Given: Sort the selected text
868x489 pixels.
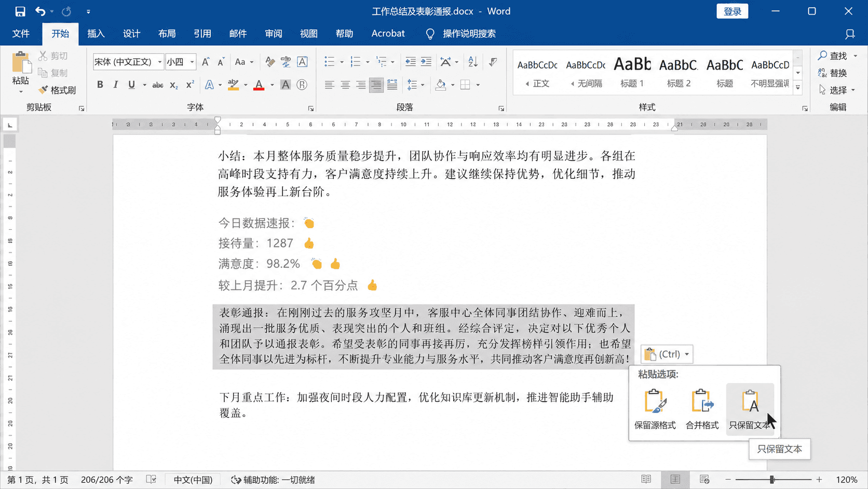Looking at the screenshot, I should tap(472, 62).
